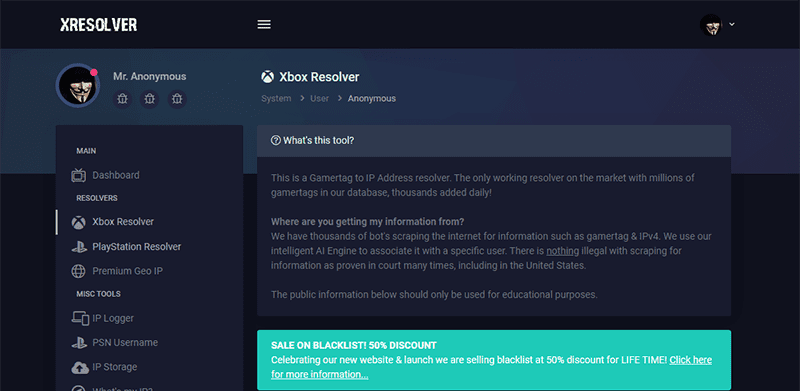Open PlayStation Resolver from the sidebar
The width and height of the screenshot is (800, 391).
137,247
